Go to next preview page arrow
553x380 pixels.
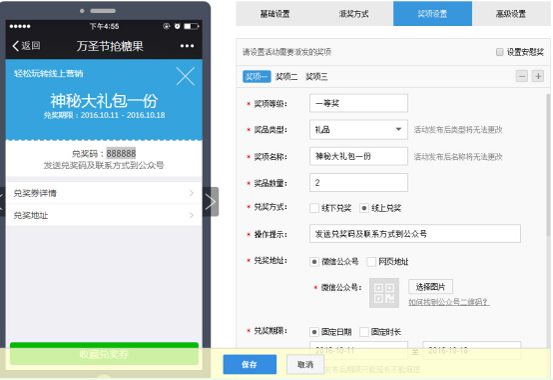click(x=211, y=201)
